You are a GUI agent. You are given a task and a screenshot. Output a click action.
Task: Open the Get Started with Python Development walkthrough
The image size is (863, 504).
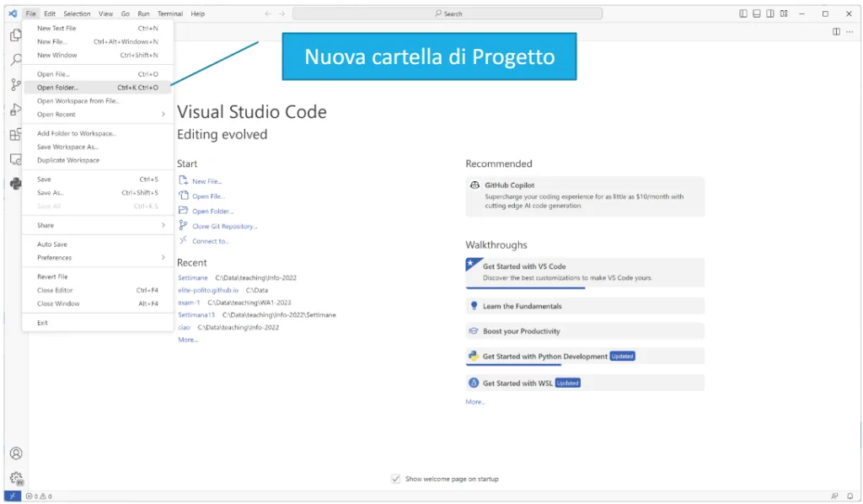(x=585, y=357)
